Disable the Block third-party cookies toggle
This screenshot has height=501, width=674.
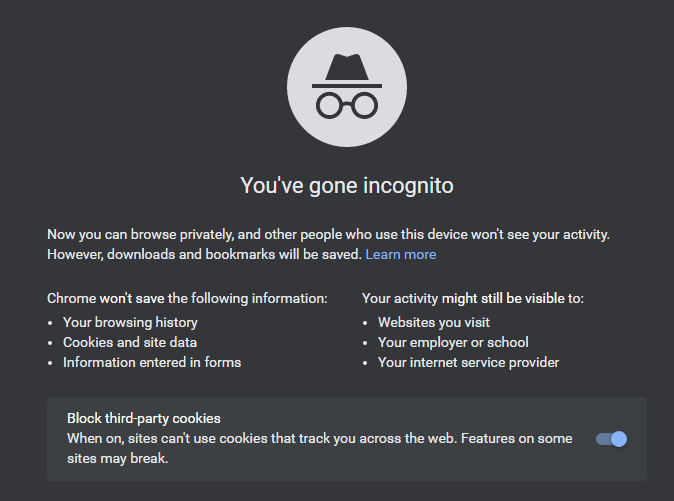click(x=611, y=439)
